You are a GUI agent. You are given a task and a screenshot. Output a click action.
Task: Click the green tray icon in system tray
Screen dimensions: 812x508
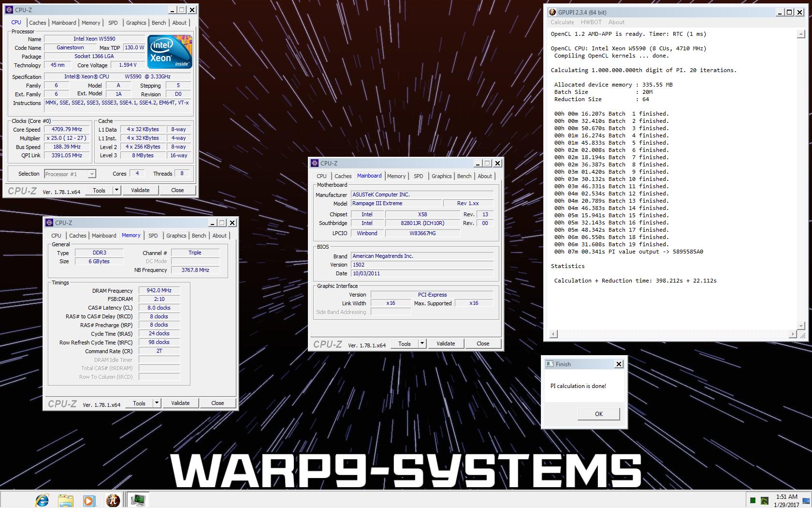pos(753,500)
